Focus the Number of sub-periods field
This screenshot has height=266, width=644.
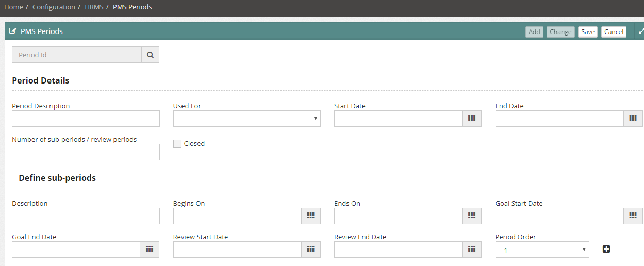[x=86, y=152]
